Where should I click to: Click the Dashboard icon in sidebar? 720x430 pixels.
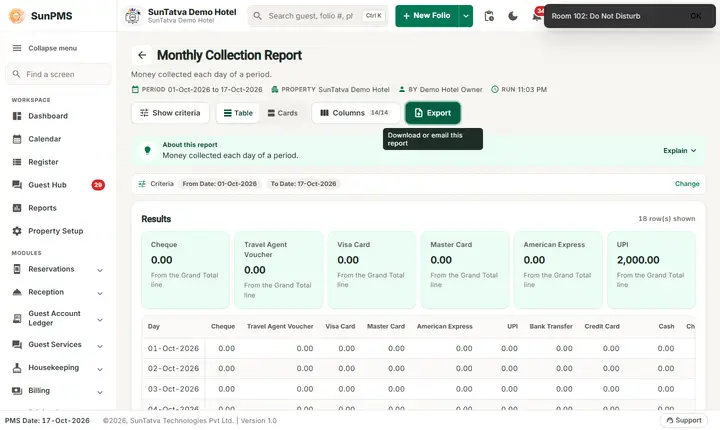(x=17, y=116)
